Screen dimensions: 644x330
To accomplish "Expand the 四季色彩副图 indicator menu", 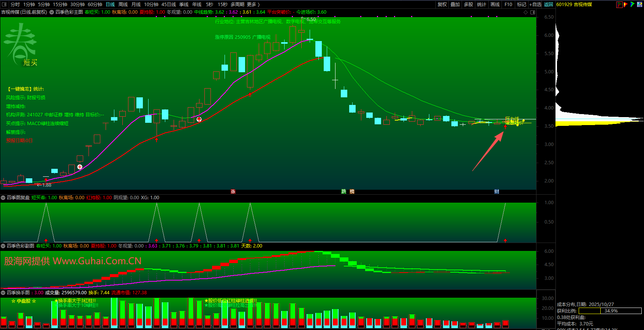I will (x=3, y=246).
